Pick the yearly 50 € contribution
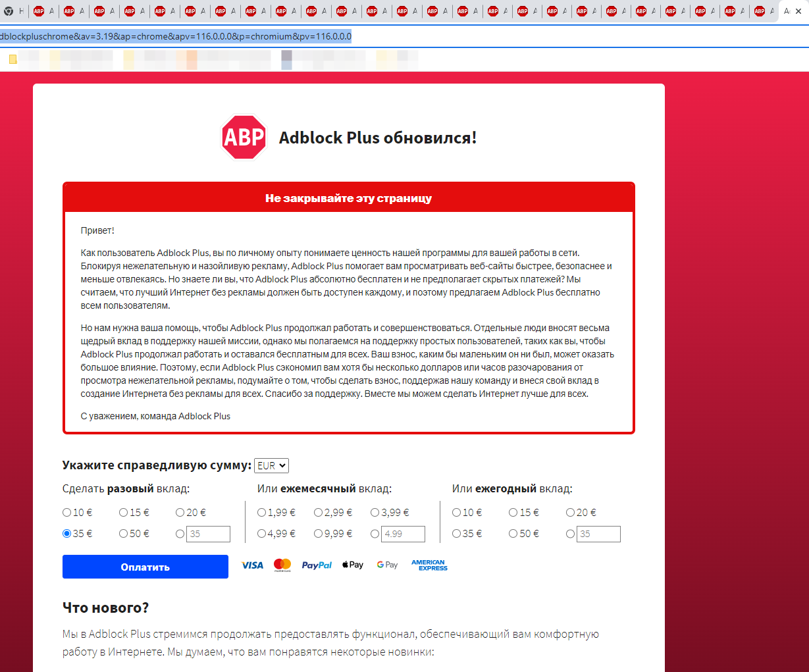 [x=513, y=534]
